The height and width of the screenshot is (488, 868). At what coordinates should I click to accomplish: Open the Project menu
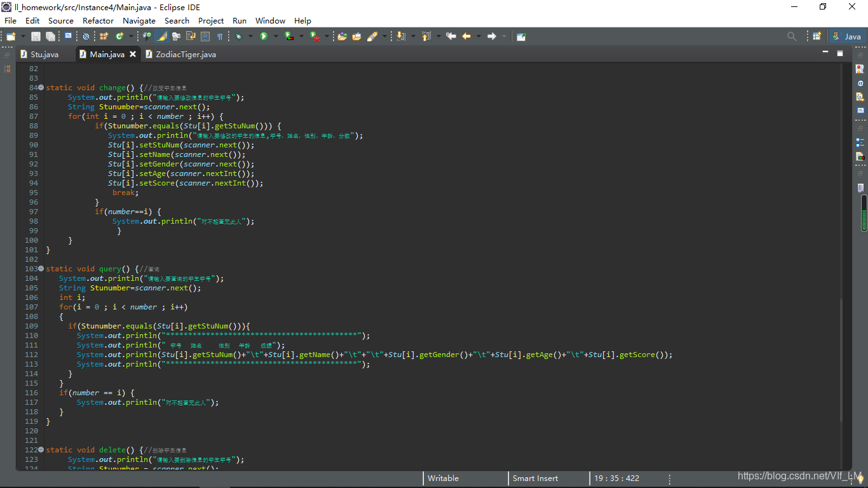click(x=211, y=20)
